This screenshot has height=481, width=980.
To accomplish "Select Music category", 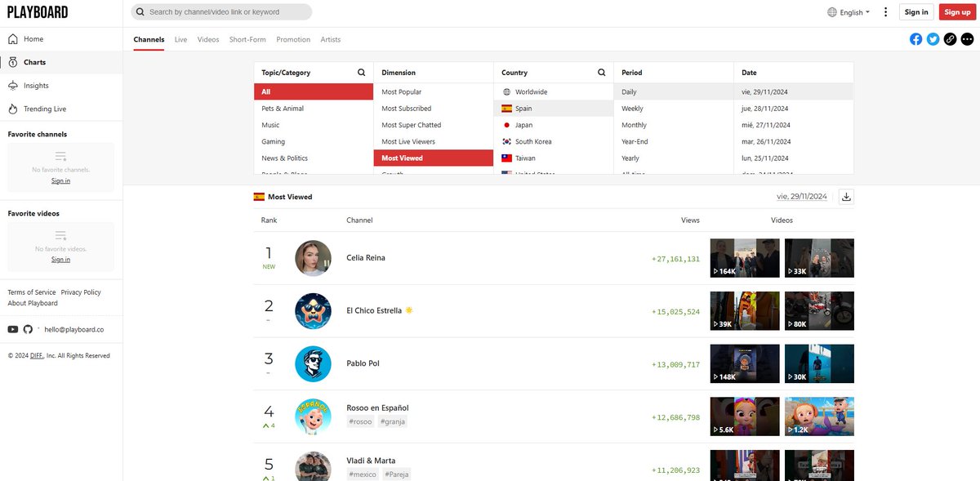I will (x=314, y=125).
